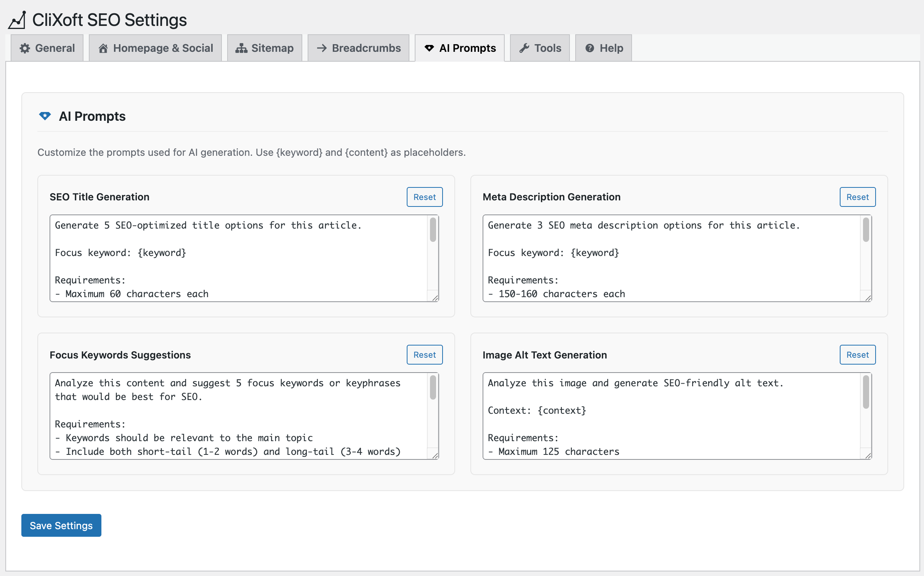Click the house icon on Homepage & Social tab
Viewport: 924px width, 576px height.
coord(103,48)
